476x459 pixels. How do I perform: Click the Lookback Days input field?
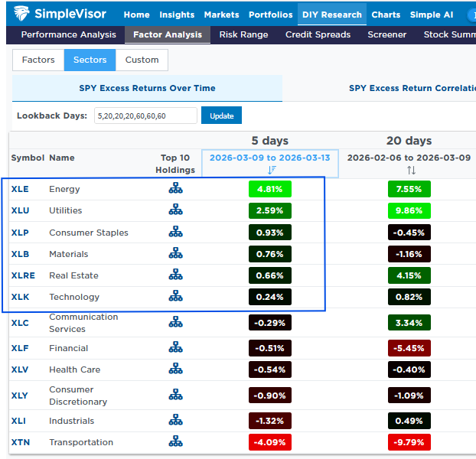click(145, 116)
